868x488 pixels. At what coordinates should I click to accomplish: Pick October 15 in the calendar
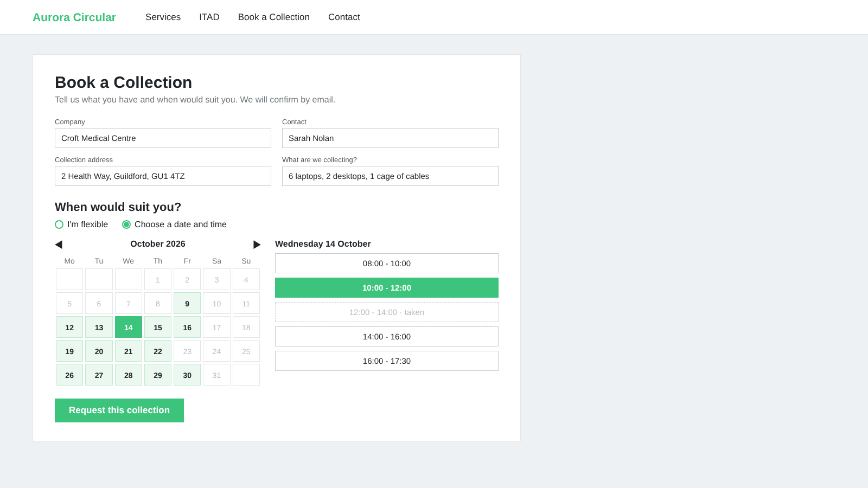point(158,328)
